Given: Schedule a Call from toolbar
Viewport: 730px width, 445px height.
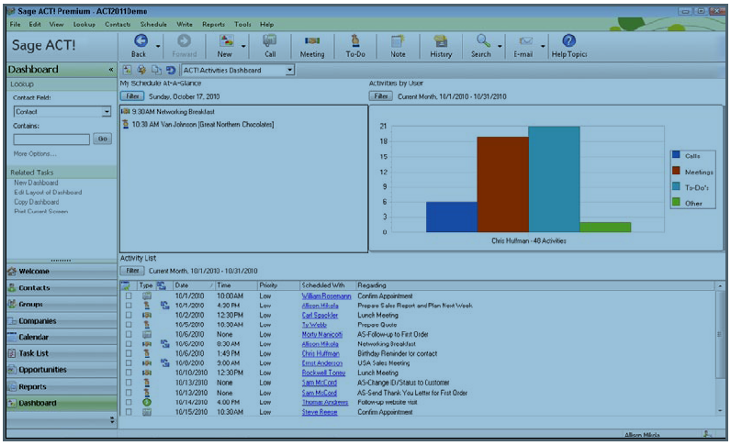Looking at the screenshot, I should pos(270,46).
